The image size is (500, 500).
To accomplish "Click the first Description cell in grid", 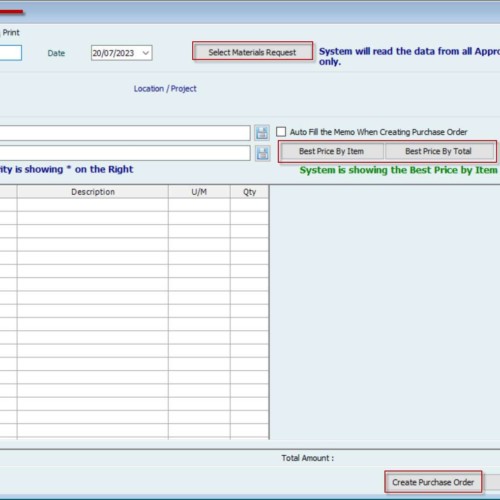I will (x=93, y=205).
